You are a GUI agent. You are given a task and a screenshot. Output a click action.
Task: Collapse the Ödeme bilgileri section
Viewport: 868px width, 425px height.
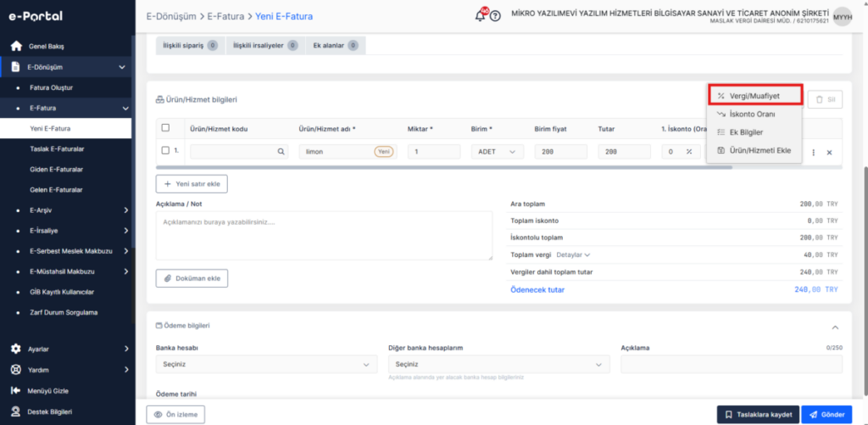click(x=835, y=327)
